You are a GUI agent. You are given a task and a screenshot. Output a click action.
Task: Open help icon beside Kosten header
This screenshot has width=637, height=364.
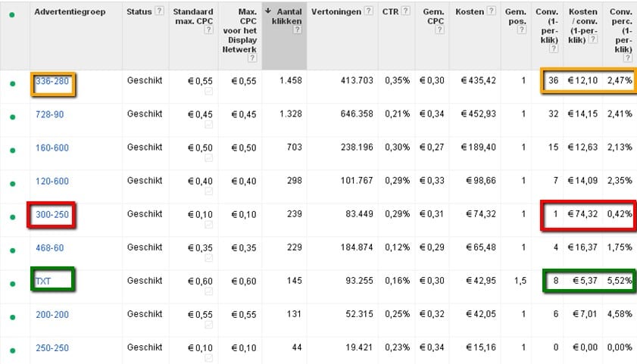(x=491, y=11)
